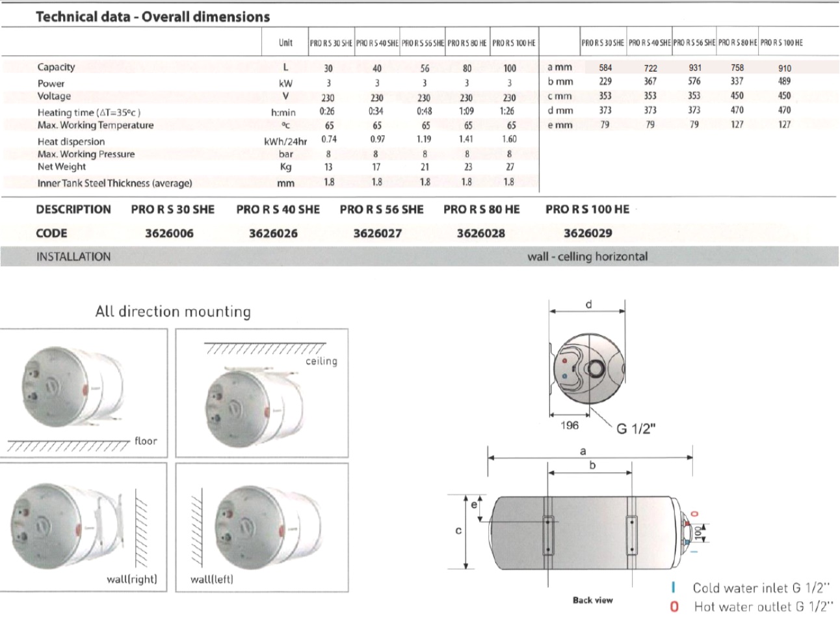Click the blue cold water inlet legend symbol
This screenshot has width=840, height=622.
tap(674, 588)
